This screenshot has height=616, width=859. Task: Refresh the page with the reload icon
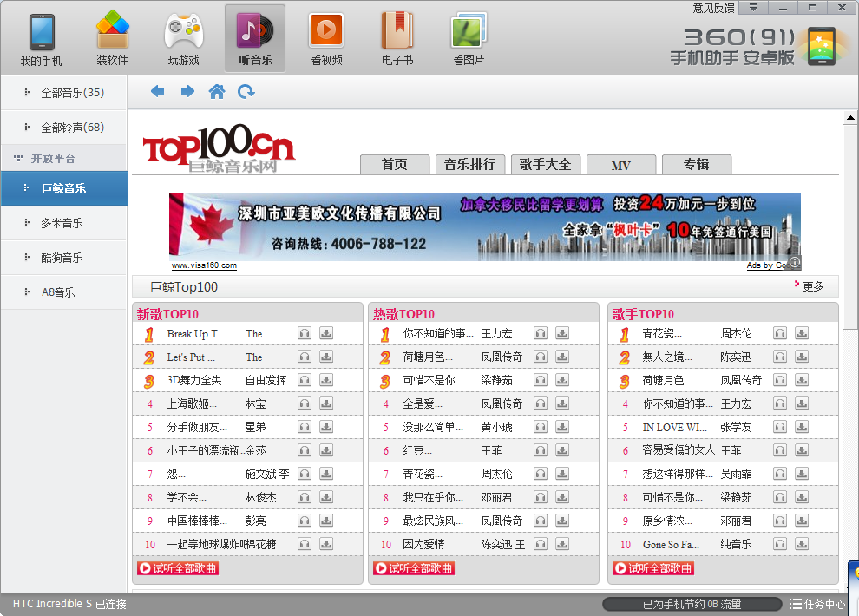(246, 91)
